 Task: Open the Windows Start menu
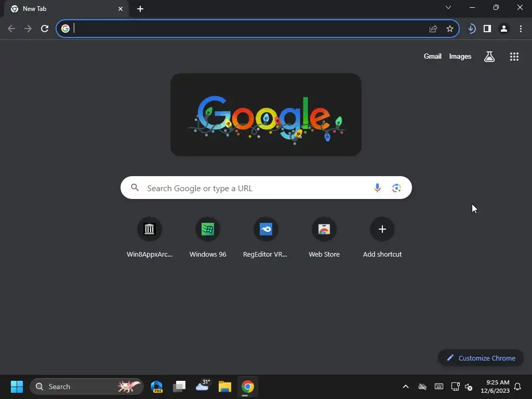(17, 387)
